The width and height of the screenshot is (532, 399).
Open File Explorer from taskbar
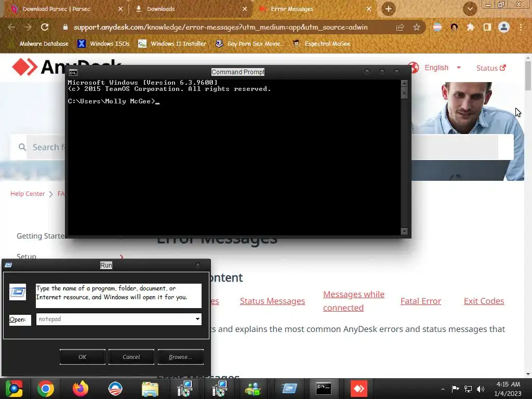[x=150, y=389]
